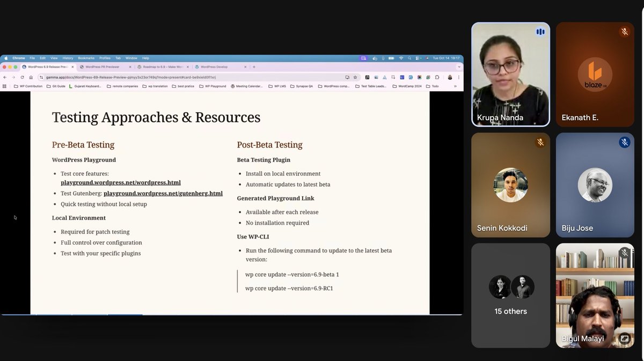Screen dimensions: 644x361
Task: Close the Roadmap to 6.9 tab
Action: point(187,67)
